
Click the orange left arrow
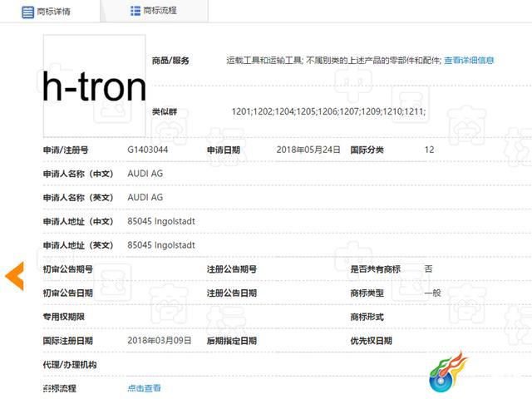[x=15, y=276]
